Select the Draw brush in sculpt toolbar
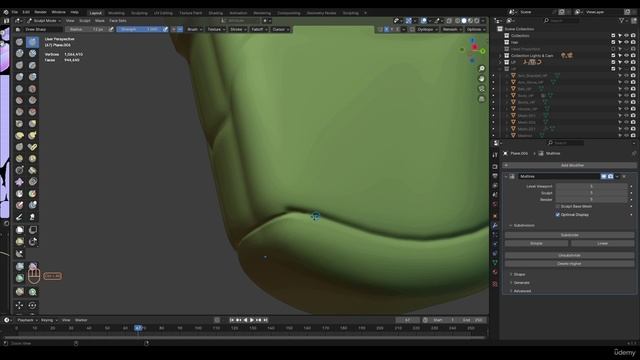The image size is (640, 360). point(19,42)
